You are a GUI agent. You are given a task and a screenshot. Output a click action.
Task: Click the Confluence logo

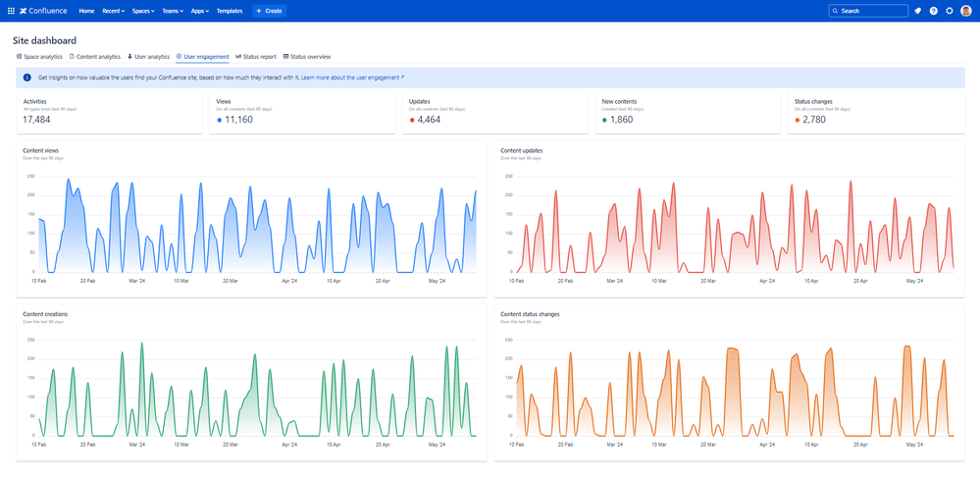coord(43,11)
